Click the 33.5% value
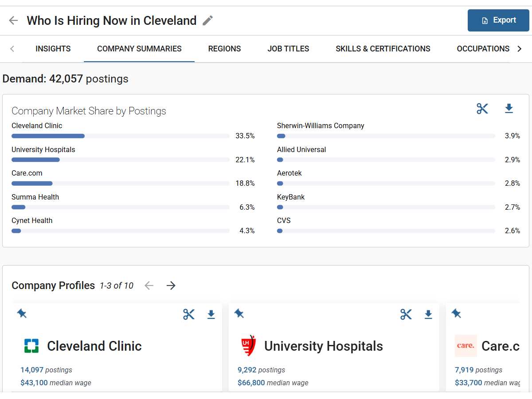This screenshot has width=532, height=399. pyautogui.click(x=245, y=136)
